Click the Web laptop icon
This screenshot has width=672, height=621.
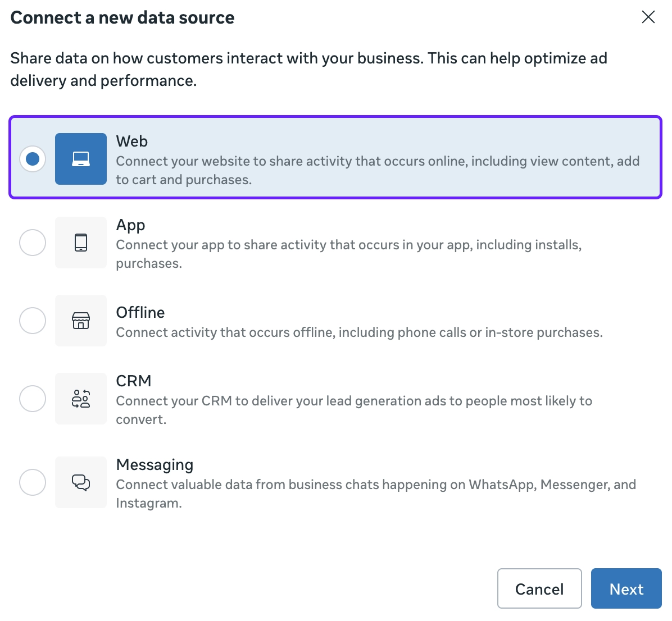80,159
